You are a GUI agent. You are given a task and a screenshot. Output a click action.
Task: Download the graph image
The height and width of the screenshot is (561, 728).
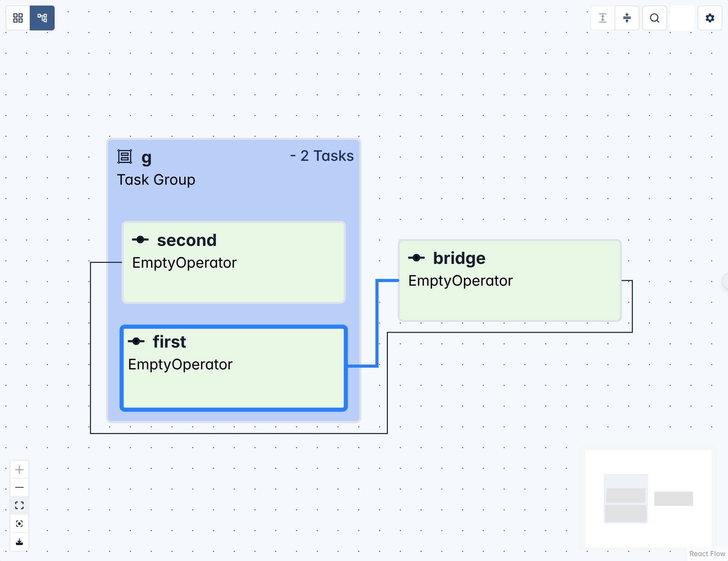coord(19,542)
